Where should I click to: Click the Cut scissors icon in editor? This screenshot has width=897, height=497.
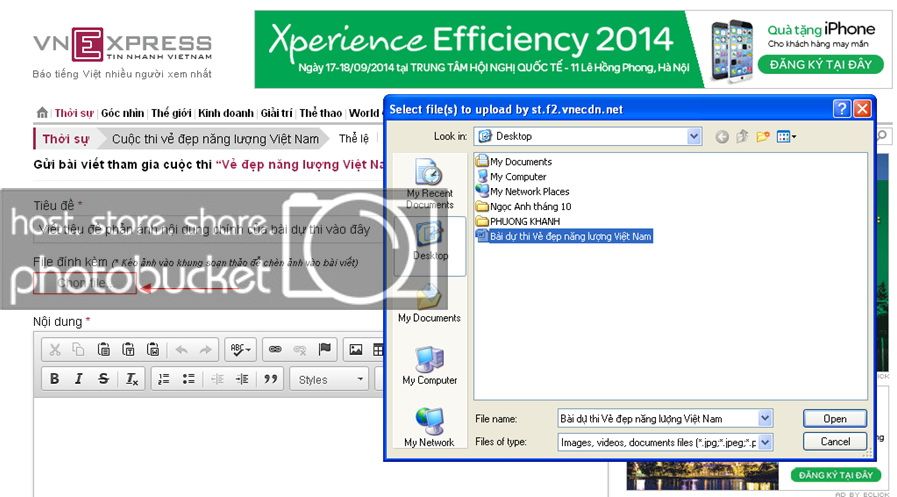(x=55, y=349)
